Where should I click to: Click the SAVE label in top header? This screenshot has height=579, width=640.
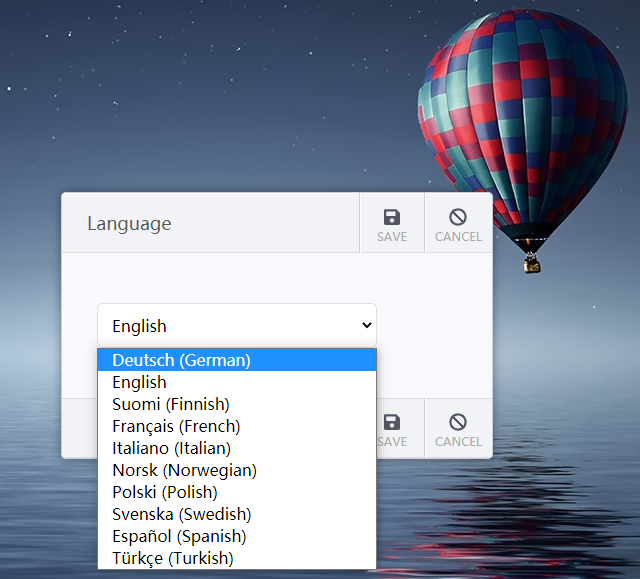[392, 237]
